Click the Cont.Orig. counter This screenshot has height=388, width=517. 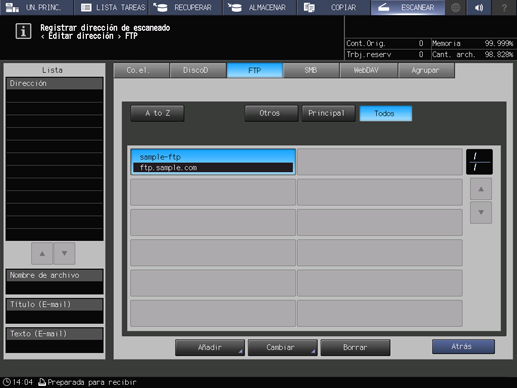(385, 43)
